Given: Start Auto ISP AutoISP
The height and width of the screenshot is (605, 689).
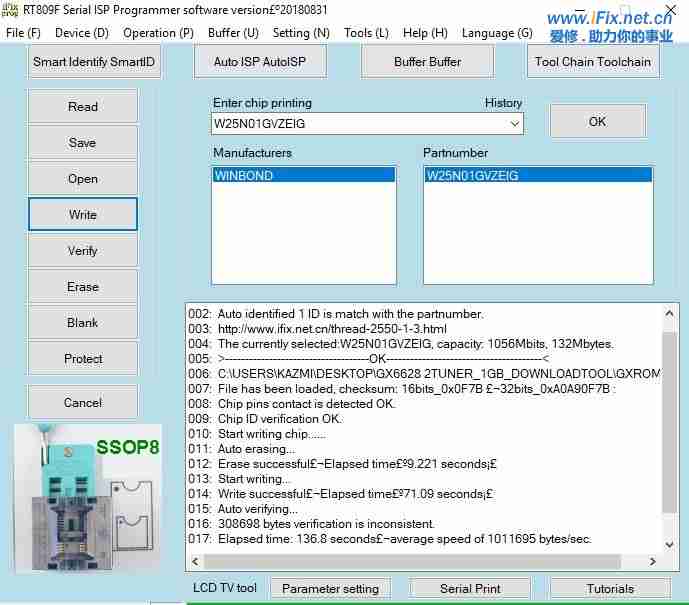Looking at the screenshot, I should pos(260,62).
